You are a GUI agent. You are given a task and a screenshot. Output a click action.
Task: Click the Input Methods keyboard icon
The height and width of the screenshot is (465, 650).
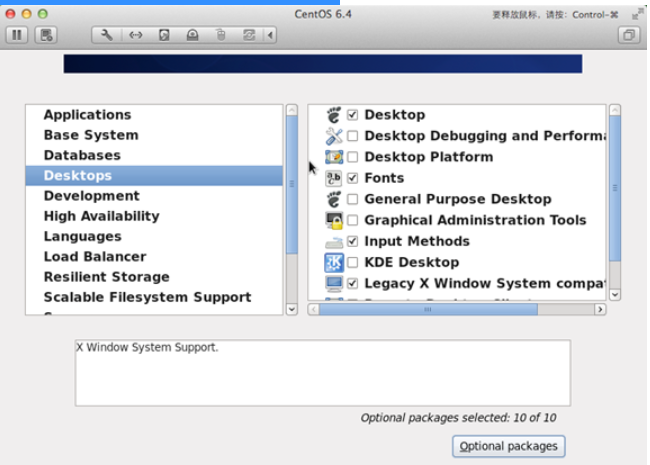click(x=334, y=241)
